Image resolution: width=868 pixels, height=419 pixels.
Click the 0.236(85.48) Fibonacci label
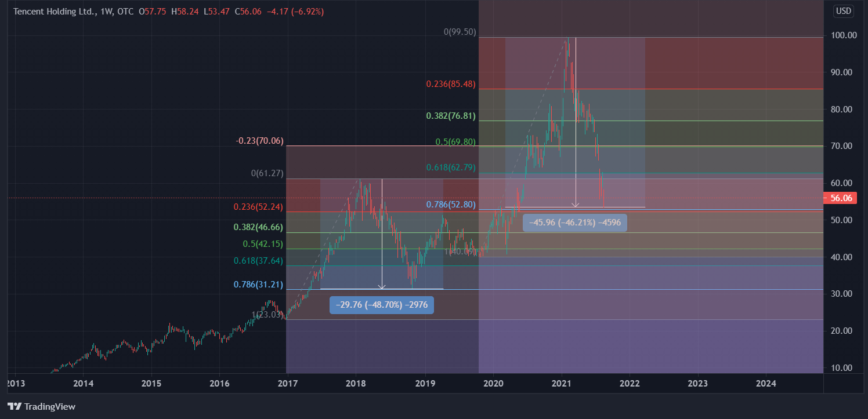(x=451, y=84)
